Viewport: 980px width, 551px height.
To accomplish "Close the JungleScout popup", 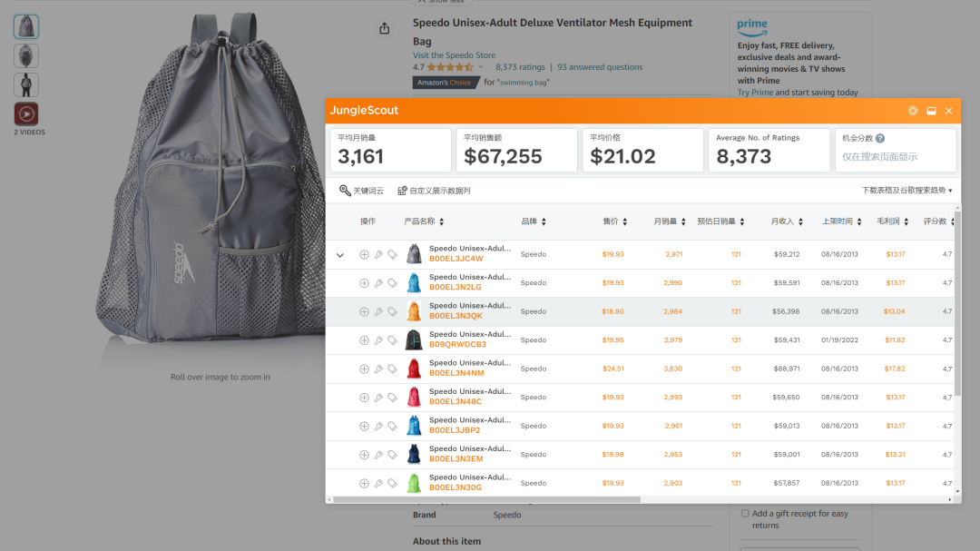I will (949, 111).
